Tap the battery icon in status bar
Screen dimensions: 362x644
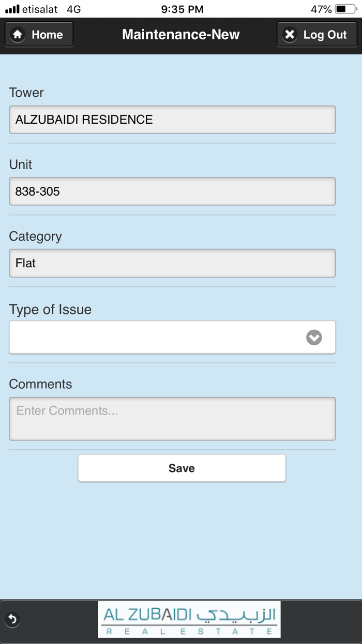345,9
